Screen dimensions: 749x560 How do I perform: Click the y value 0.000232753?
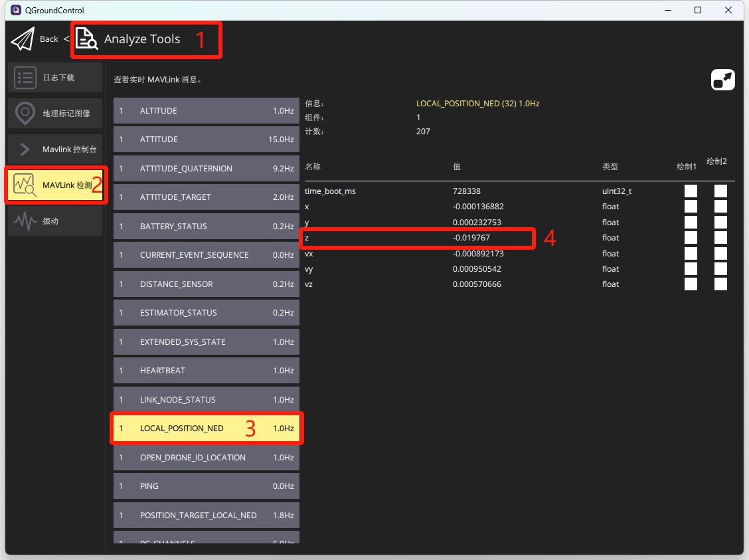click(477, 222)
